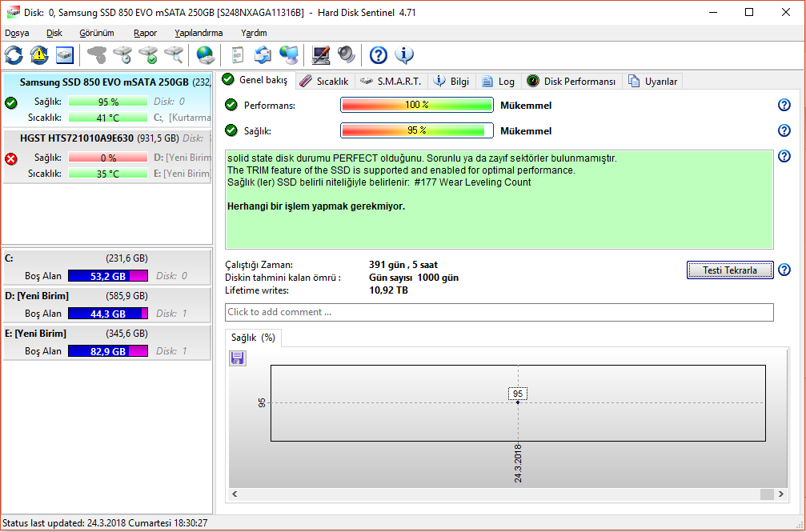Click the green check icon next to Sağlık in overview
This screenshot has width=806, height=532.
click(x=231, y=130)
